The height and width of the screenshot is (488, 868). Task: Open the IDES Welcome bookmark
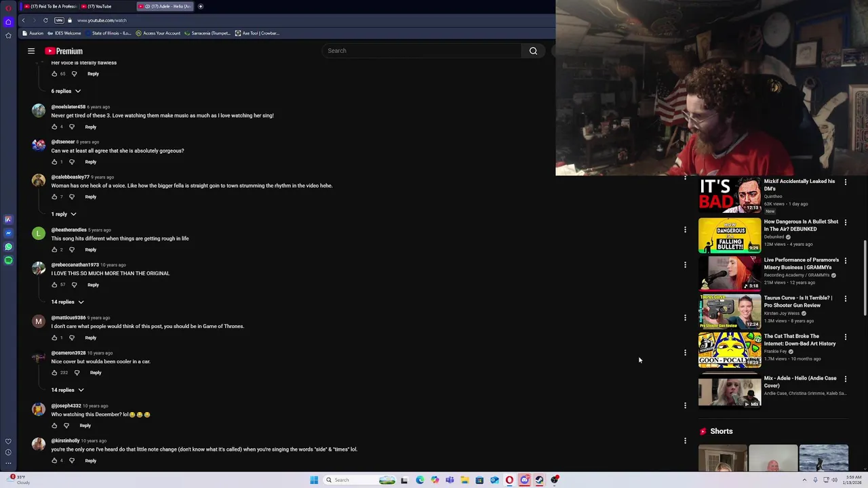pos(64,33)
